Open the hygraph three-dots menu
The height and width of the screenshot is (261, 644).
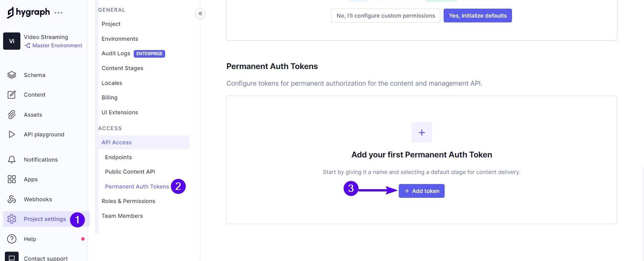tap(58, 13)
